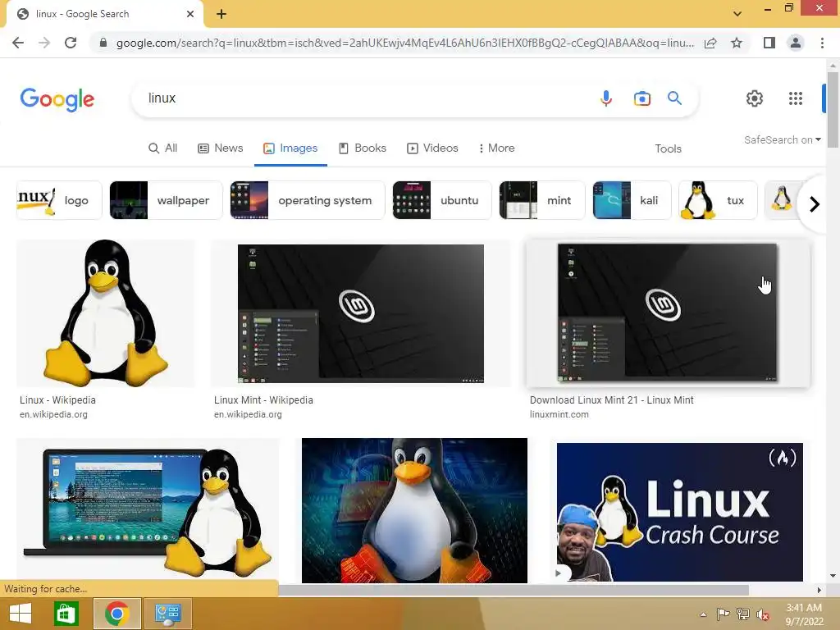
Task: Click the horizontal page scrollbar
Action: click(514, 590)
